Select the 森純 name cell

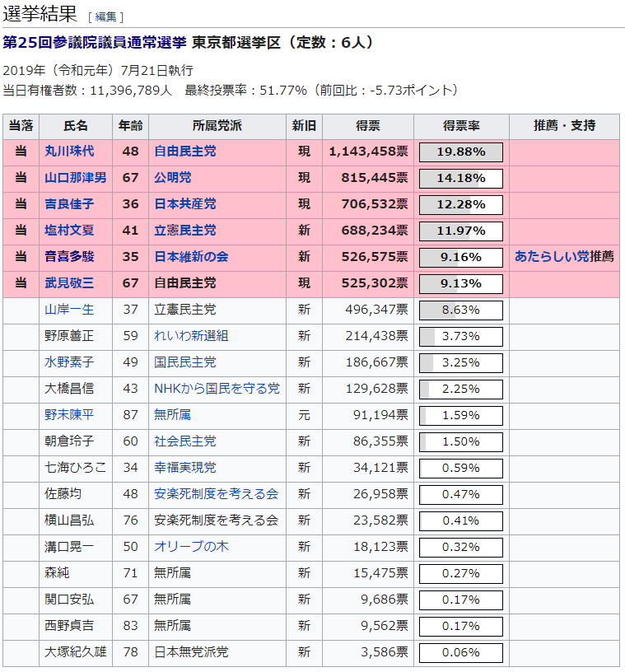76,573
